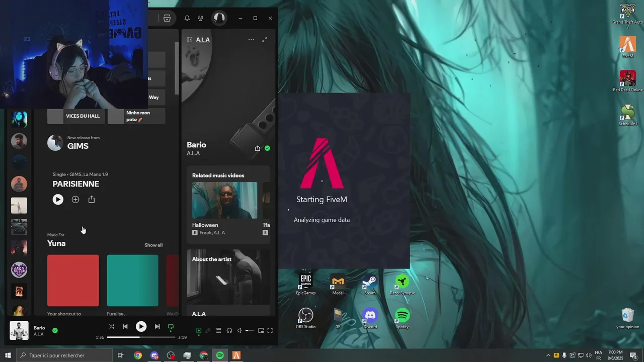Open the Red Dead Online desktop shortcut
This screenshot has height=362, width=644.
(627, 81)
